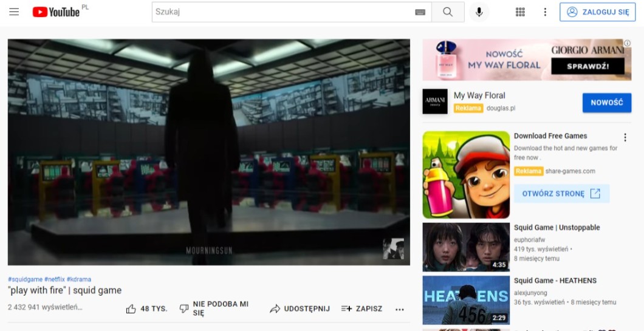Viewport: 644px width, 331px height.
Task: Open more actions ellipsis below video
Action: [x=399, y=309]
